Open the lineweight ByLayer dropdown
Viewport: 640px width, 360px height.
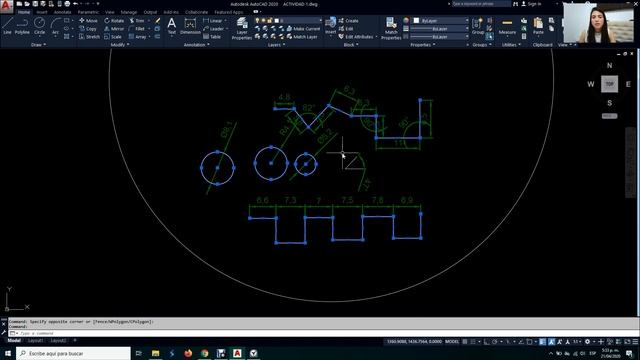tap(440, 29)
